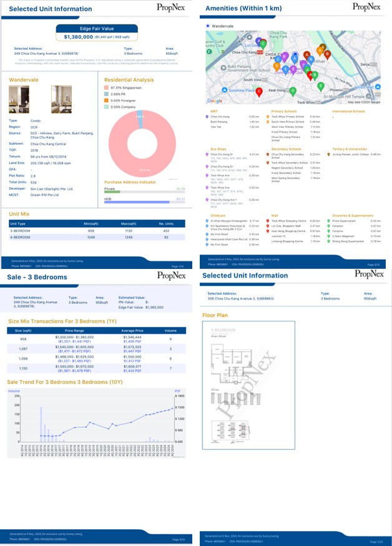The image size is (392, 546).
Task: Click the Google logo on the map
Action: (x=215, y=100)
